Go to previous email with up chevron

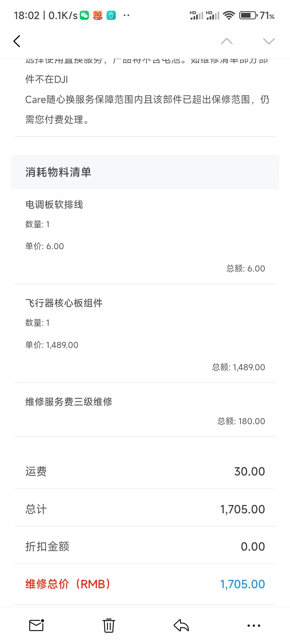click(227, 41)
